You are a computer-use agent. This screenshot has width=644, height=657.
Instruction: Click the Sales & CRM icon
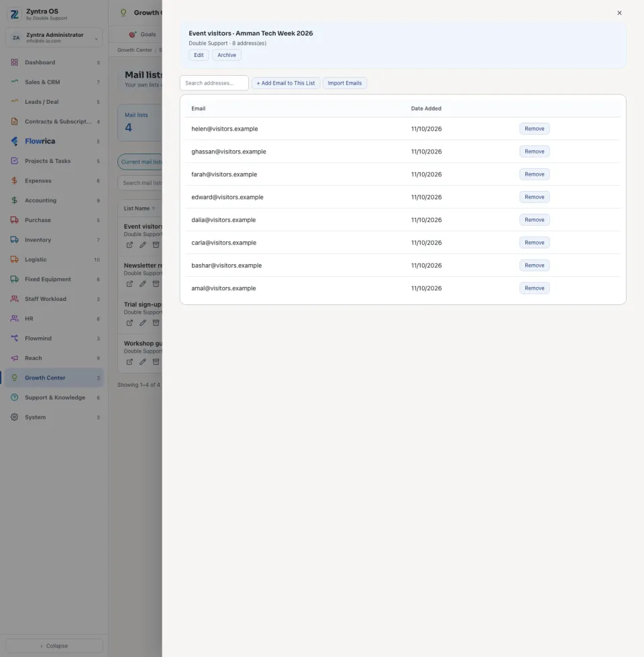click(x=14, y=82)
